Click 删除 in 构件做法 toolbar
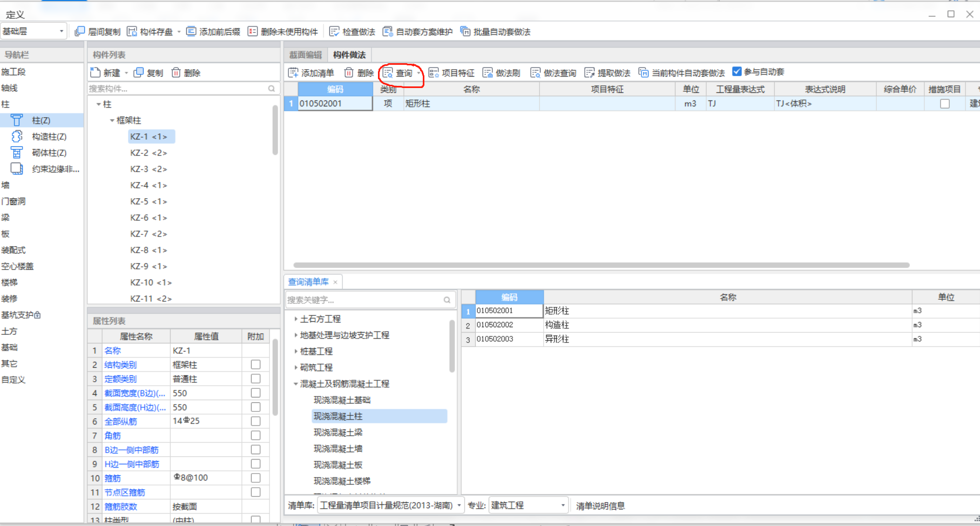The image size is (980, 526). click(x=359, y=73)
